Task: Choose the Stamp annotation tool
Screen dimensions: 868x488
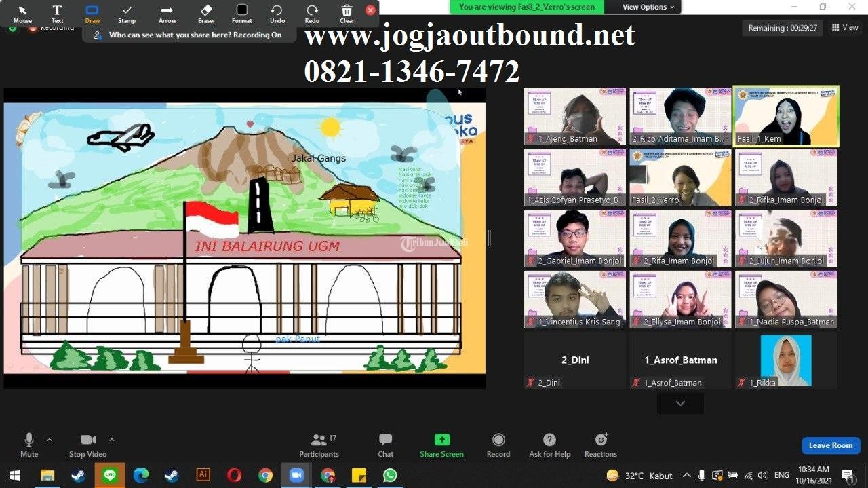Action: click(x=127, y=14)
